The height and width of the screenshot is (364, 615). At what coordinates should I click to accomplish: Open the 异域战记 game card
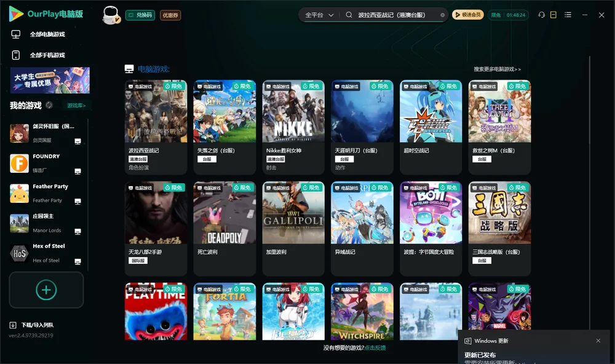pyautogui.click(x=362, y=229)
